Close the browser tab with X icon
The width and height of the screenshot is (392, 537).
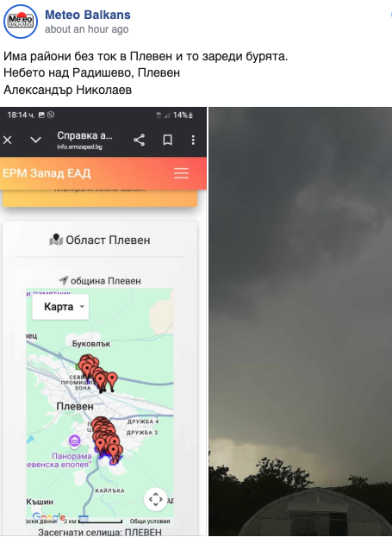pos(8,140)
